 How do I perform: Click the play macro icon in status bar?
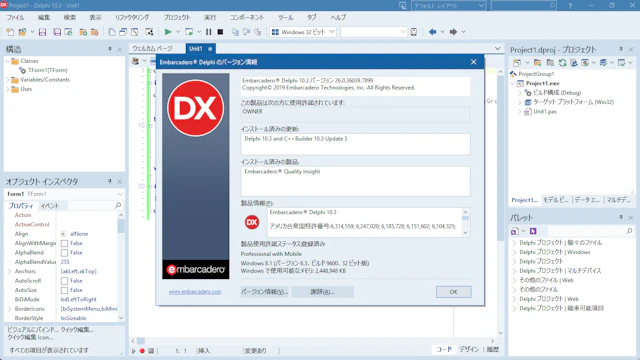[x=133, y=351]
